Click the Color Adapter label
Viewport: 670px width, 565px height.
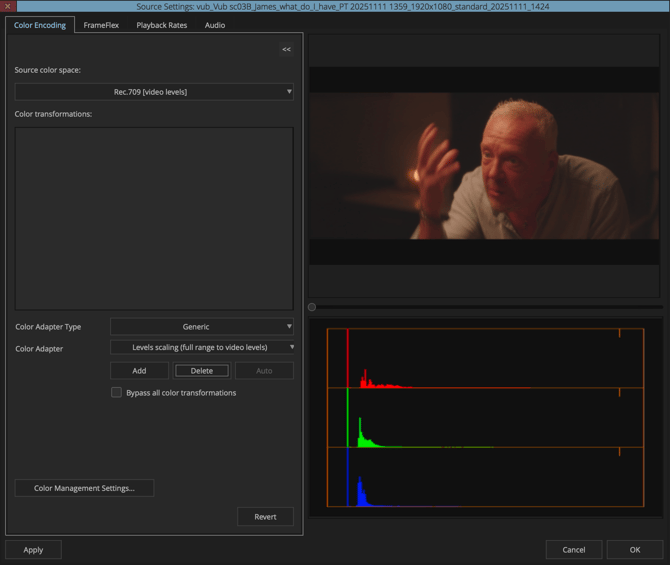(39, 349)
